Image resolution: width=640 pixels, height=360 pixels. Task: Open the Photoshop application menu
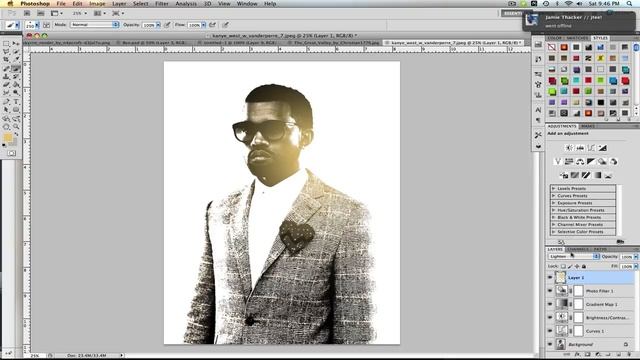(35, 4)
